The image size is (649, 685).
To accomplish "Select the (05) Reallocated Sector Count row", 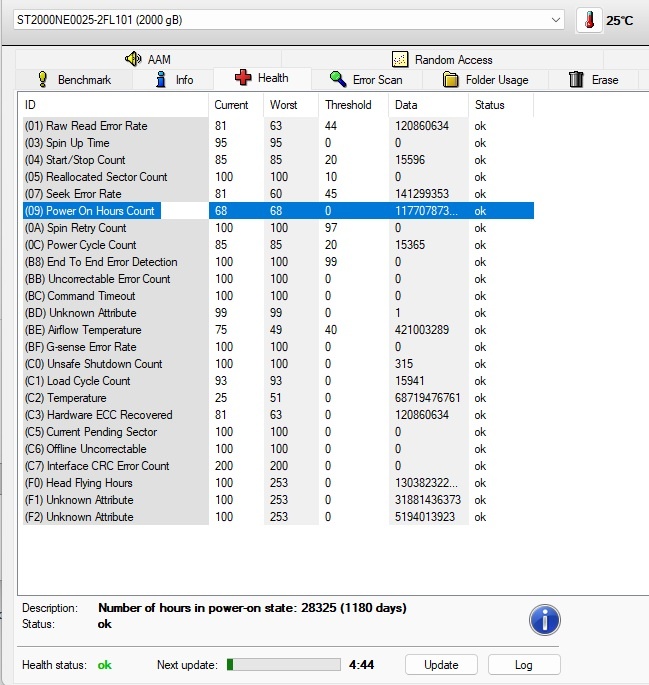I will [278, 177].
